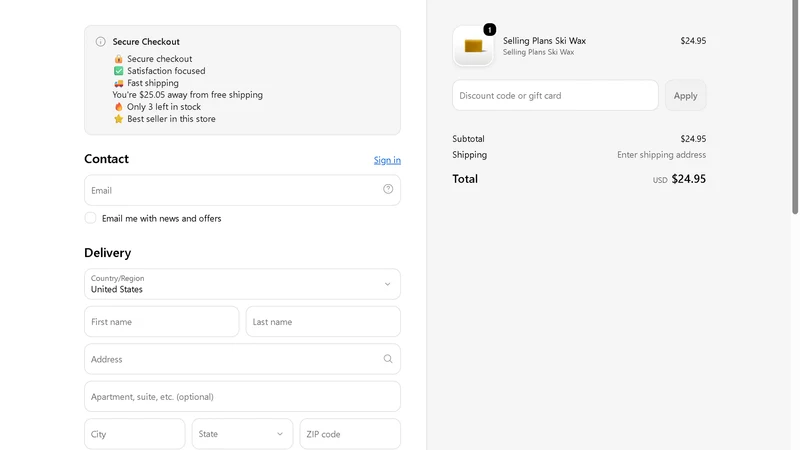This screenshot has height=450, width=800.
Task: Click the flame icon beside Only 3 left
Action: pyautogui.click(x=118, y=107)
